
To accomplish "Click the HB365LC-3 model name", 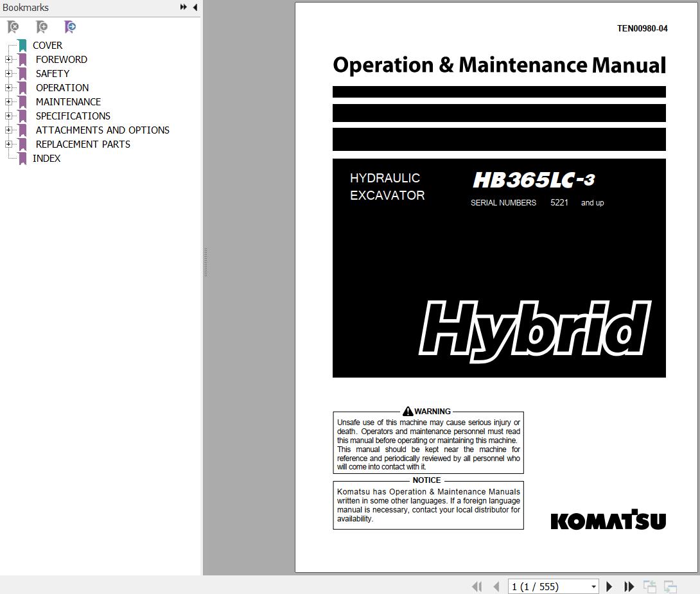I will click(x=534, y=180).
